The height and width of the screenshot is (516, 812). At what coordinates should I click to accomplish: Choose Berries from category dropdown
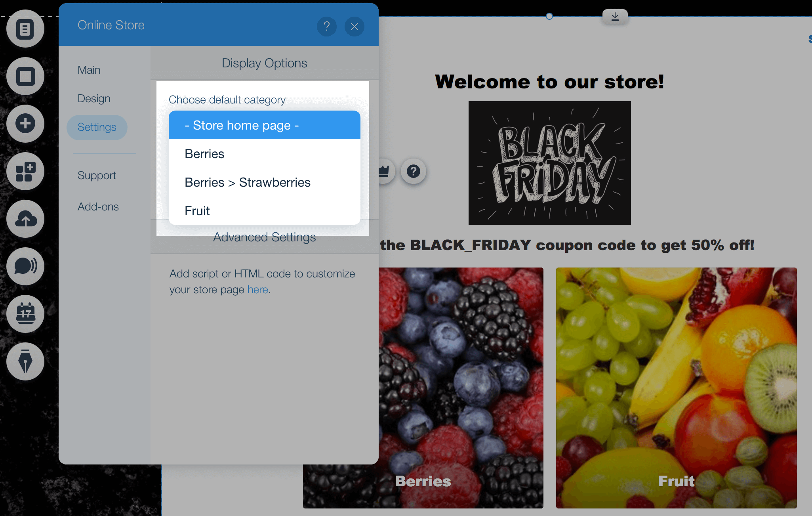pos(265,154)
